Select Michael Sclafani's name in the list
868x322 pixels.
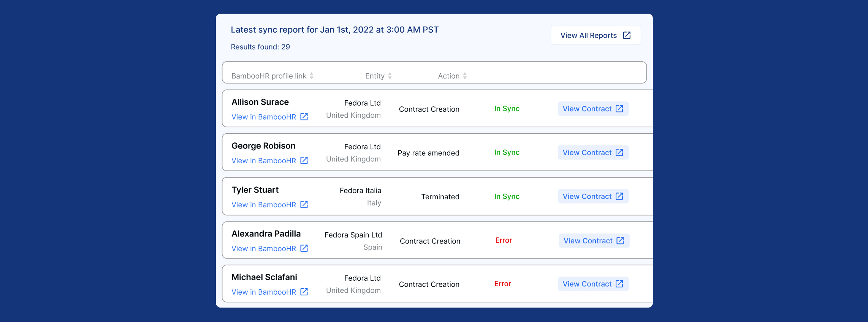[264, 277]
